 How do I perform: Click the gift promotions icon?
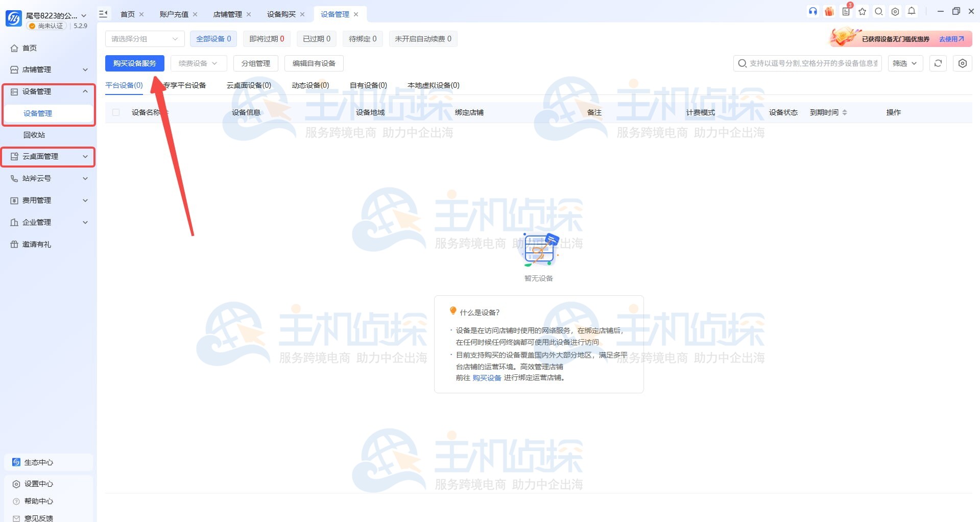pyautogui.click(x=829, y=11)
